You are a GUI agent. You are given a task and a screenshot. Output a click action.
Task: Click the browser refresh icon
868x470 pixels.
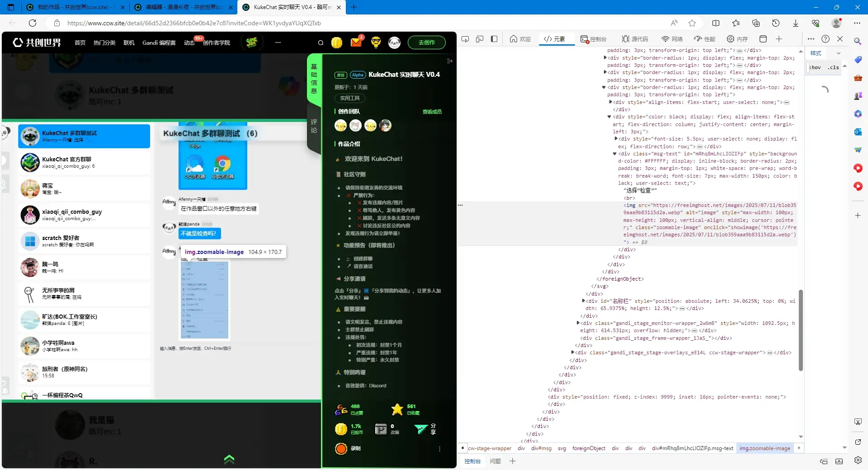coord(33,23)
